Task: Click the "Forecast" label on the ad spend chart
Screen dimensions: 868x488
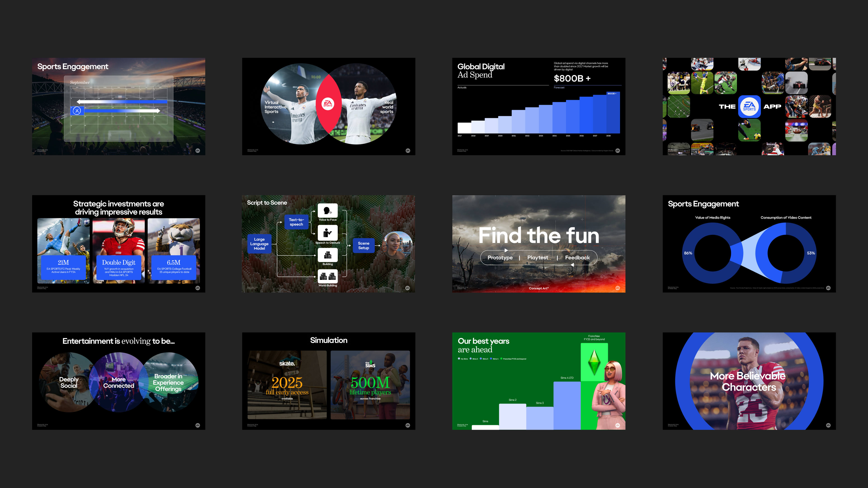Action: pyautogui.click(x=559, y=88)
